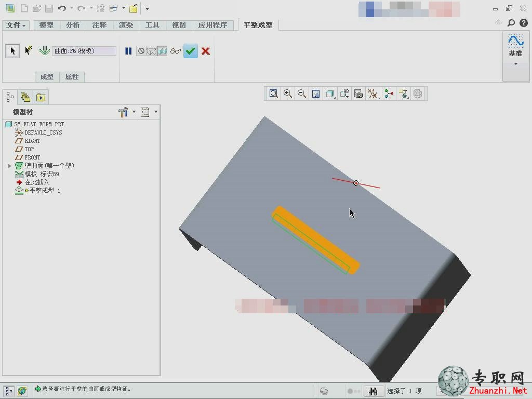Redo the last undone action
The width and height of the screenshot is (532, 399).
82,8
